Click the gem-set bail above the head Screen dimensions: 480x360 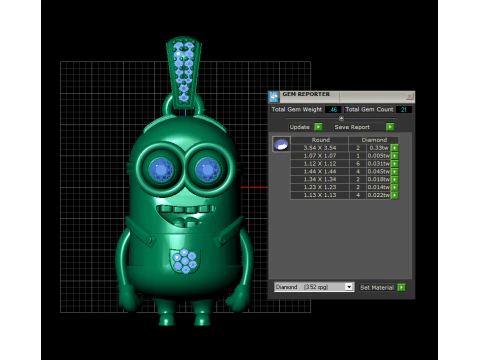pos(184,73)
